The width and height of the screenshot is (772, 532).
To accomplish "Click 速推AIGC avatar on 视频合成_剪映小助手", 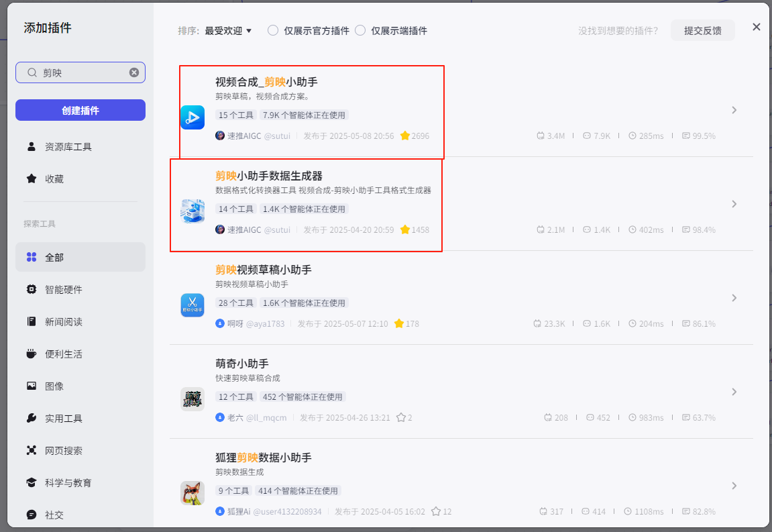I will click(x=220, y=136).
